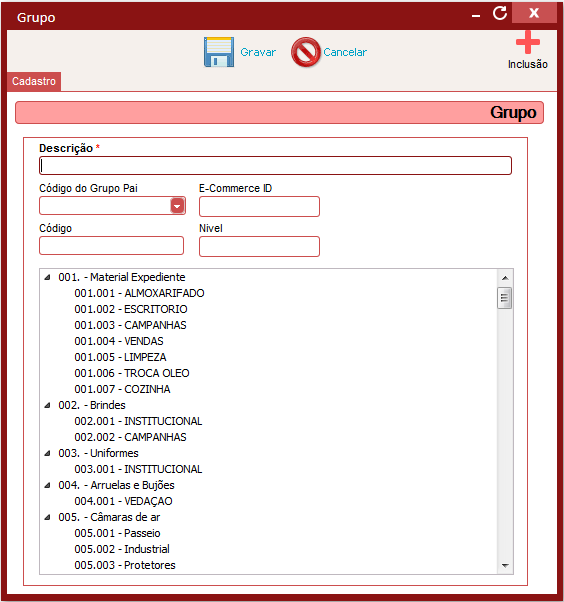Click the red Cancelar prohibition icon

[x=305, y=52]
